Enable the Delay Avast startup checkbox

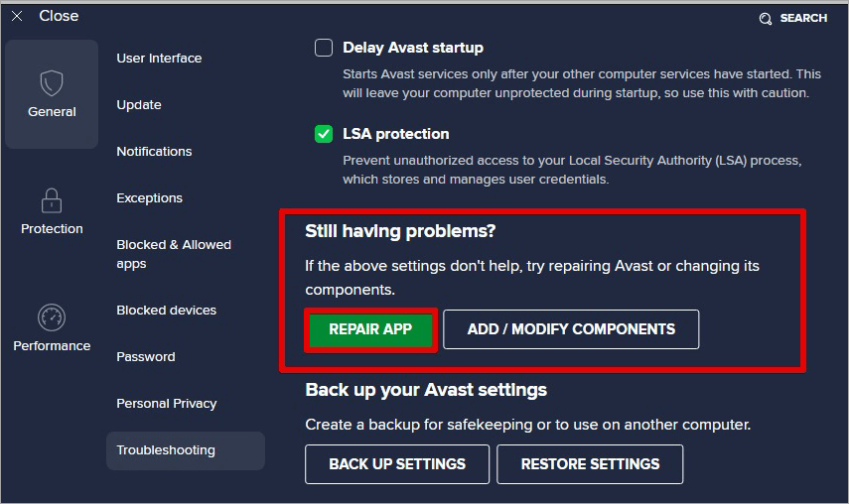pos(324,48)
